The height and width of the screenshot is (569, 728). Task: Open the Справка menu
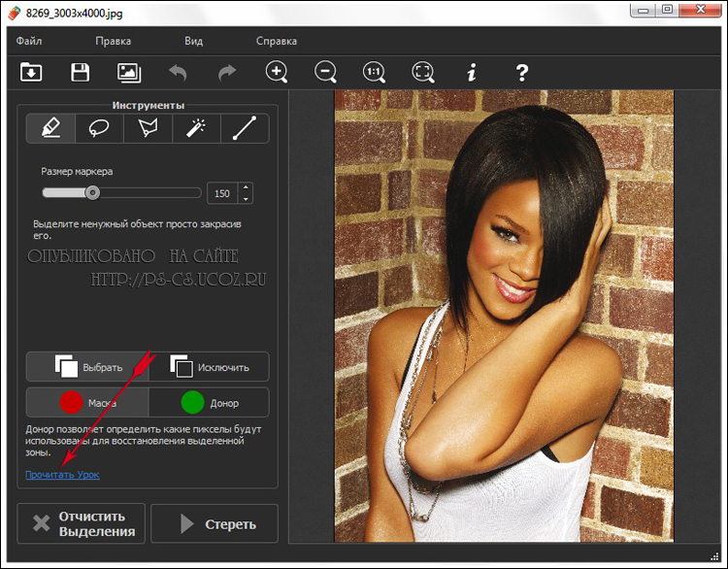click(277, 41)
